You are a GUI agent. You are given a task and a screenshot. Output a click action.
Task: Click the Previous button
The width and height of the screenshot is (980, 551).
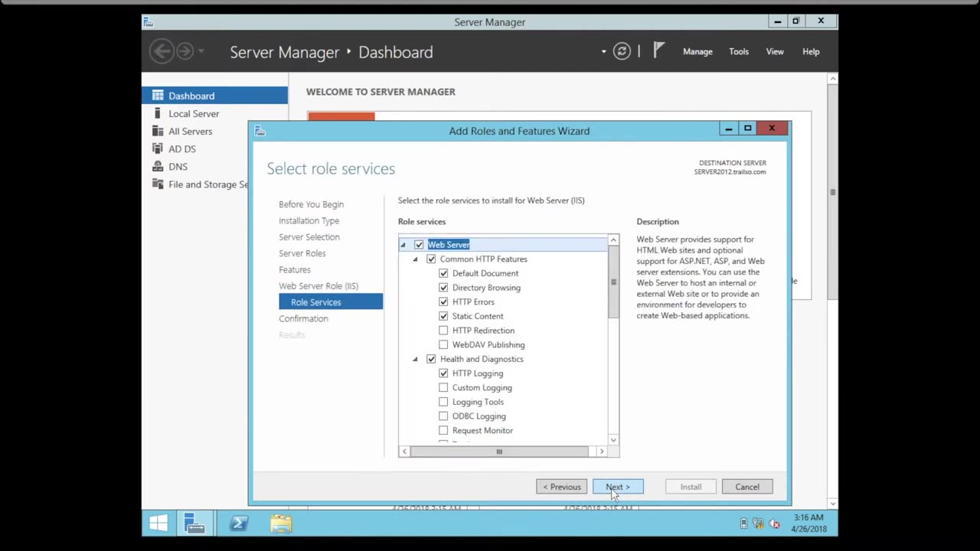(562, 487)
